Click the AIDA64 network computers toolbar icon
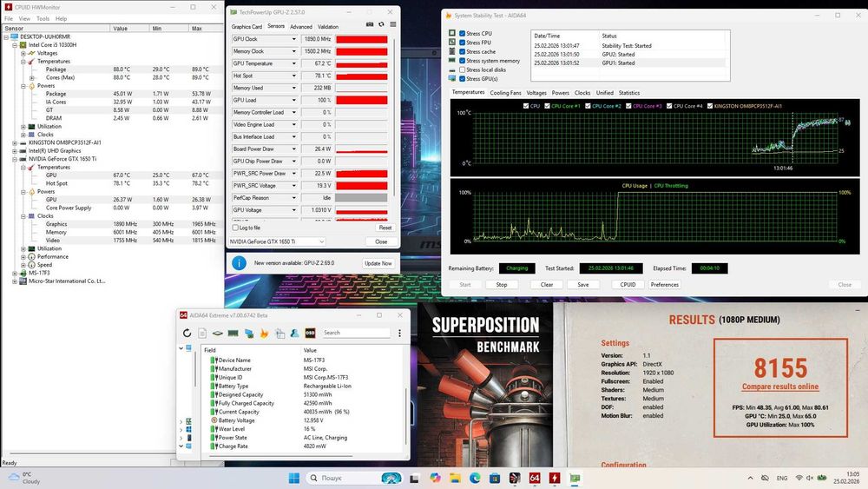This screenshot has height=489, width=868. (x=248, y=333)
